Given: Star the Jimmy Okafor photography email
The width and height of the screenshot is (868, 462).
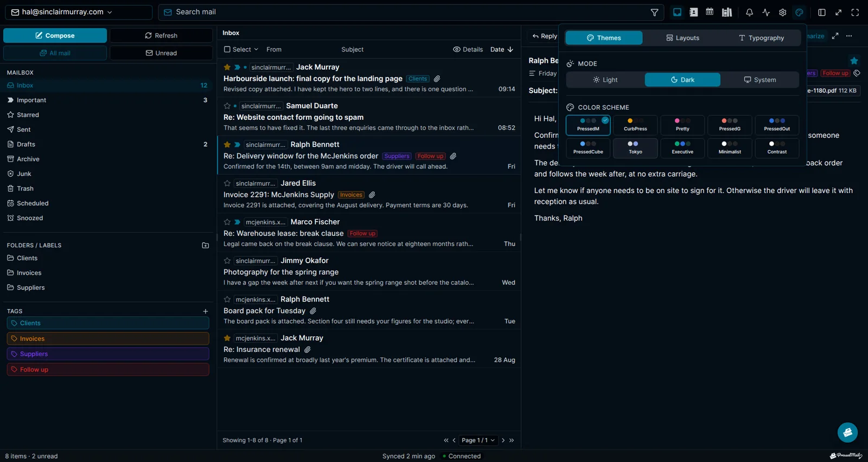Looking at the screenshot, I should [227, 261].
